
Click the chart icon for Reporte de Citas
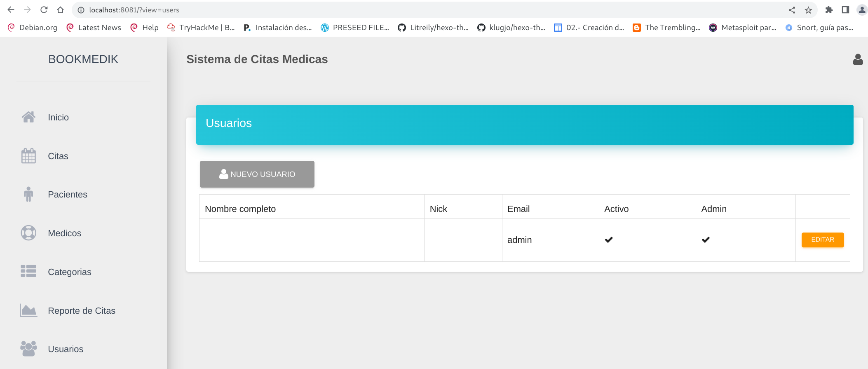(28, 310)
